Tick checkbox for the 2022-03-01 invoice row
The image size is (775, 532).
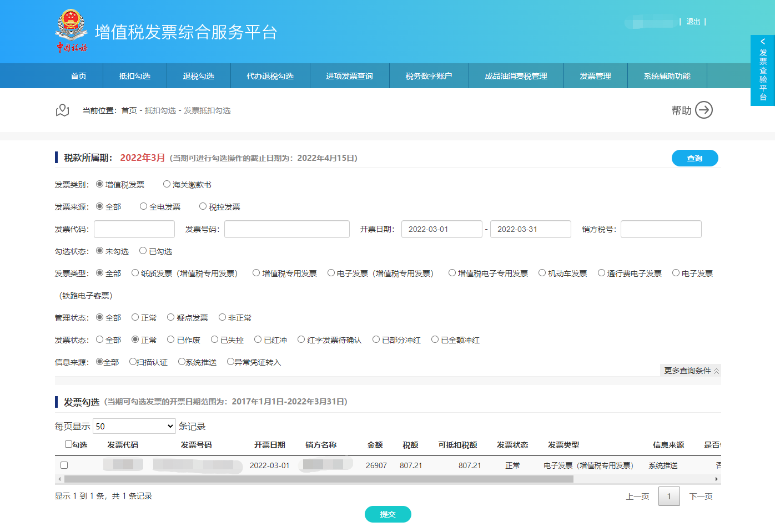pos(64,465)
